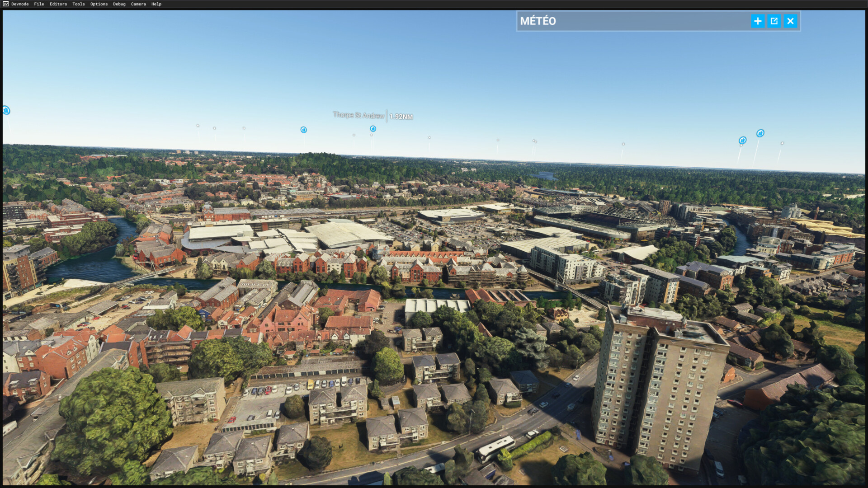Open the Debug menu

point(119,4)
